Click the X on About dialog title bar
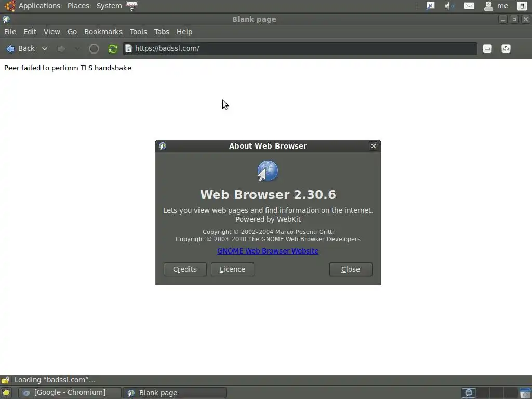The width and height of the screenshot is (532, 399). click(374, 146)
